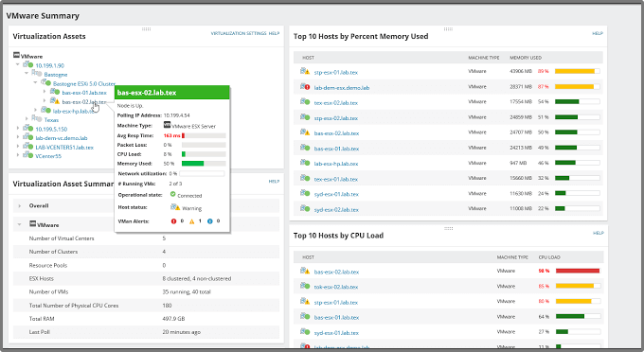Expand the 10.199.5.150 tree node
644x352 pixels.
coord(18,128)
